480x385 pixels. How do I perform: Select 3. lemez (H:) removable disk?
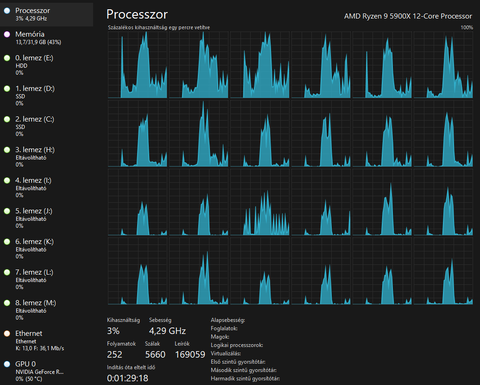point(46,157)
